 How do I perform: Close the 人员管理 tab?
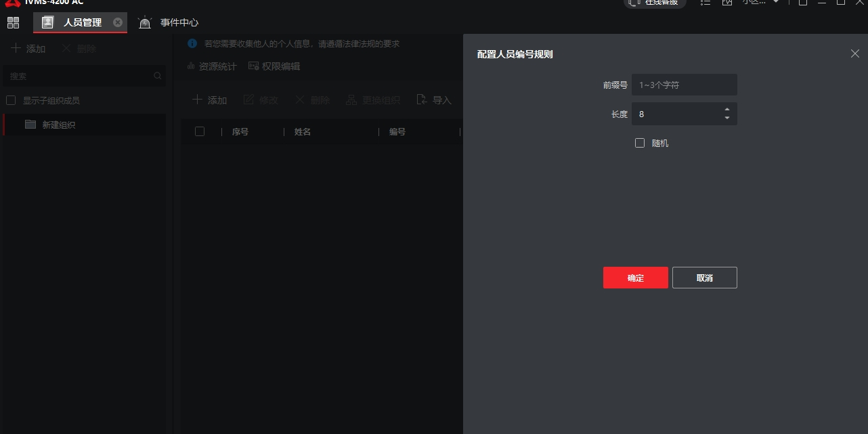pos(118,22)
